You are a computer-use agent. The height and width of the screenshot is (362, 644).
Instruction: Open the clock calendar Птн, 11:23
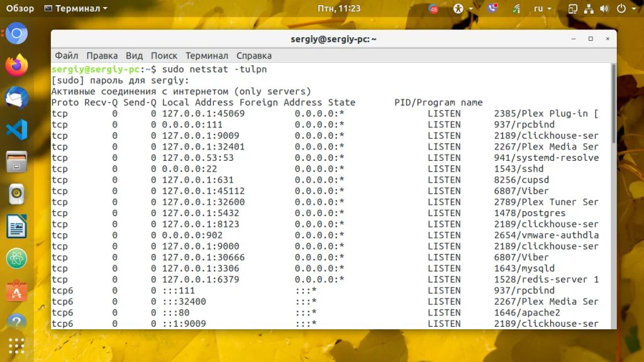[339, 9]
